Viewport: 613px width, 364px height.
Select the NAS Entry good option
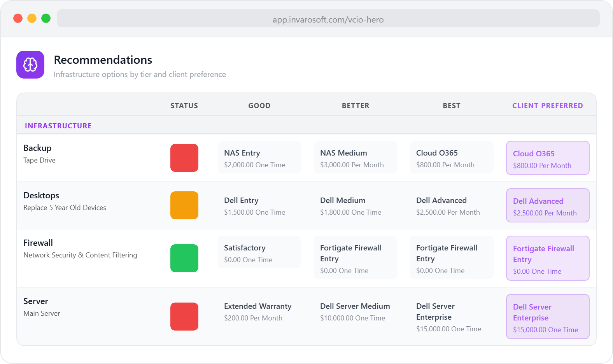(259, 157)
